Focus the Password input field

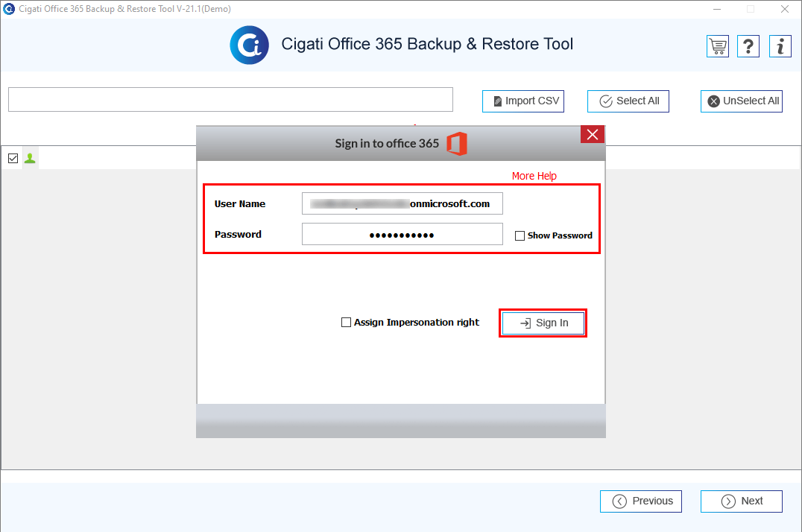pos(402,234)
